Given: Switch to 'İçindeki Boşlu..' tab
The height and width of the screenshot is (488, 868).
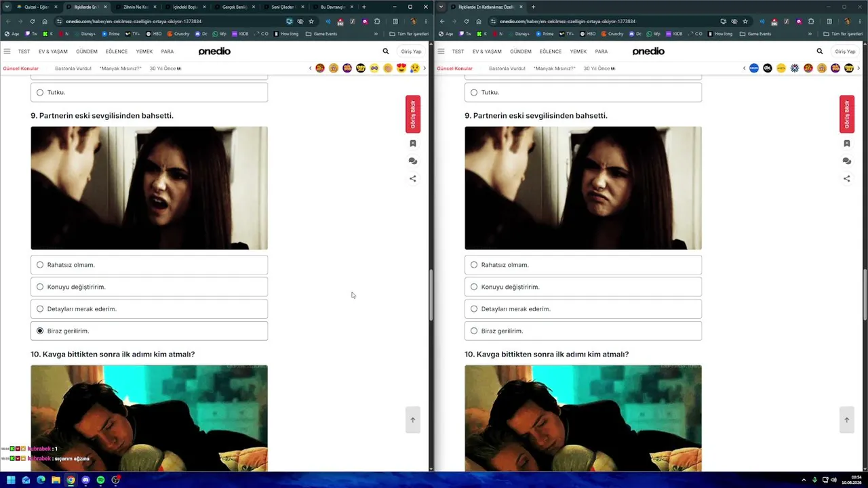Looking at the screenshot, I should (185, 7).
